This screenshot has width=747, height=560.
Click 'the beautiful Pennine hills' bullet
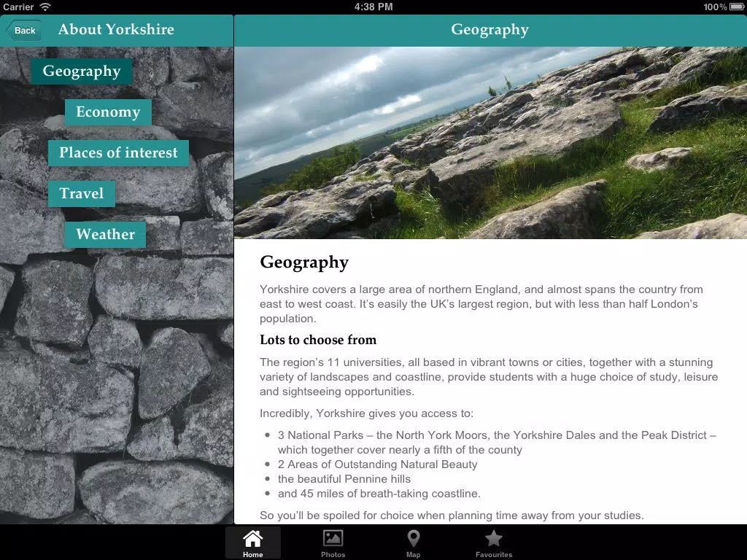point(344,479)
